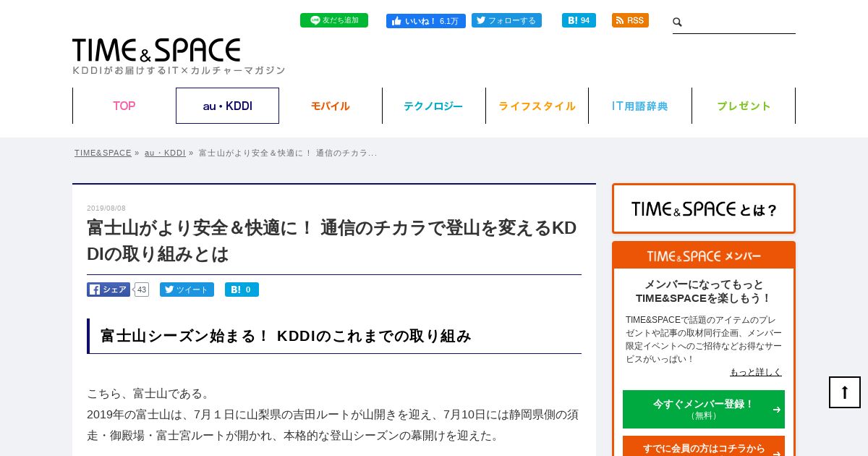Image resolution: width=868 pixels, height=456 pixels.
Task: Click 今すぐメンバー登録! green button
Action: (x=704, y=409)
